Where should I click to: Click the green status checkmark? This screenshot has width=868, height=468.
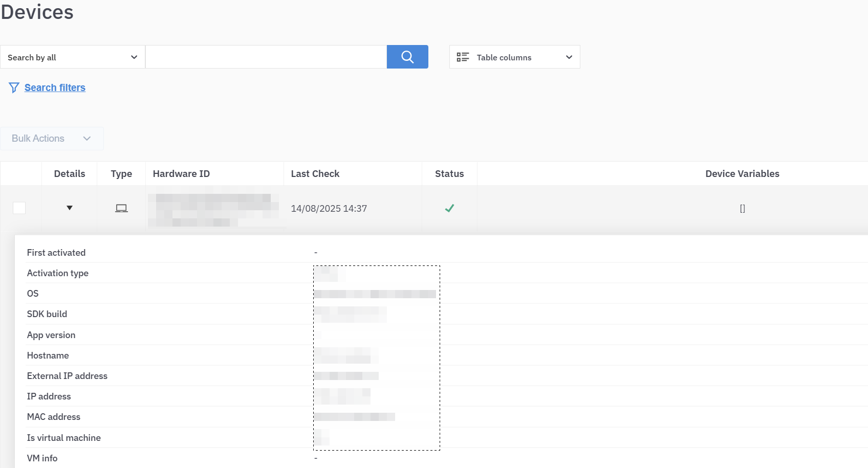(449, 208)
